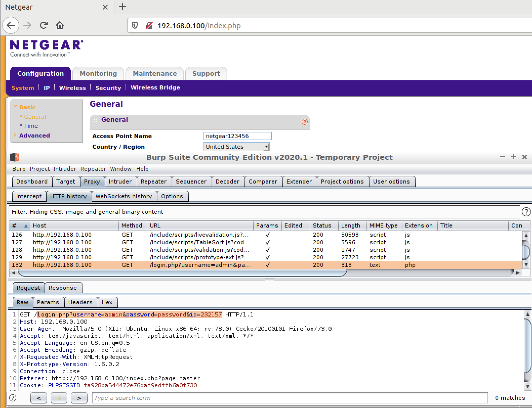The height and width of the screenshot is (408, 532).
Task: Go back with browser back arrow
Action: 11,25
